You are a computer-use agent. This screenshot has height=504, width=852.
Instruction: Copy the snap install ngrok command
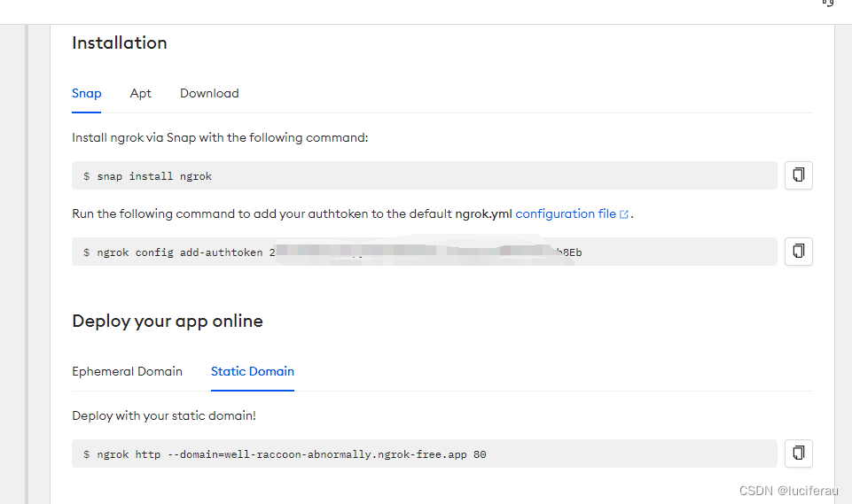[x=798, y=174]
